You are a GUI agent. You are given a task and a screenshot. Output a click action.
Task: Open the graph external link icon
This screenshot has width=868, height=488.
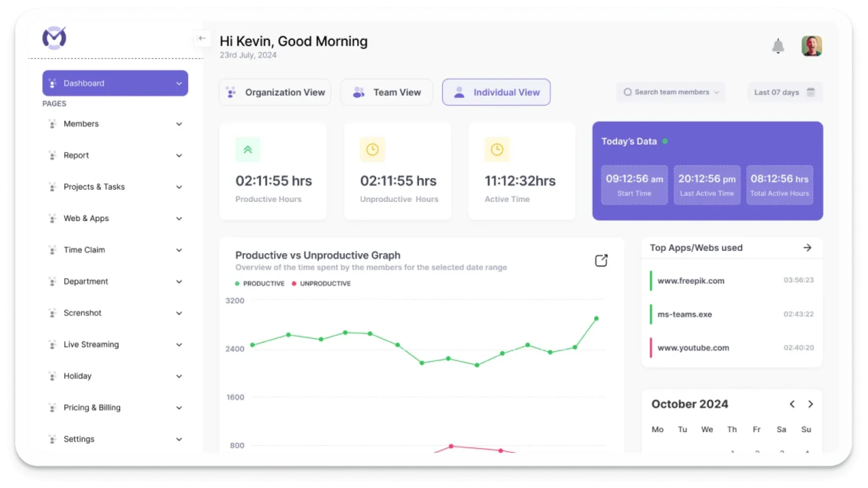click(x=601, y=260)
